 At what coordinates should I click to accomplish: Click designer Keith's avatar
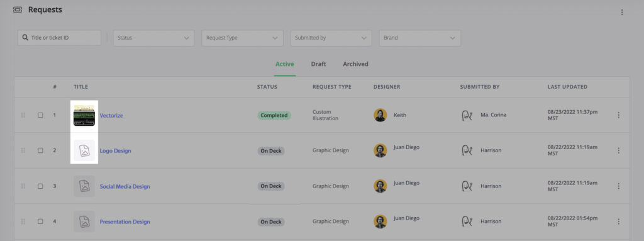pyautogui.click(x=380, y=115)
